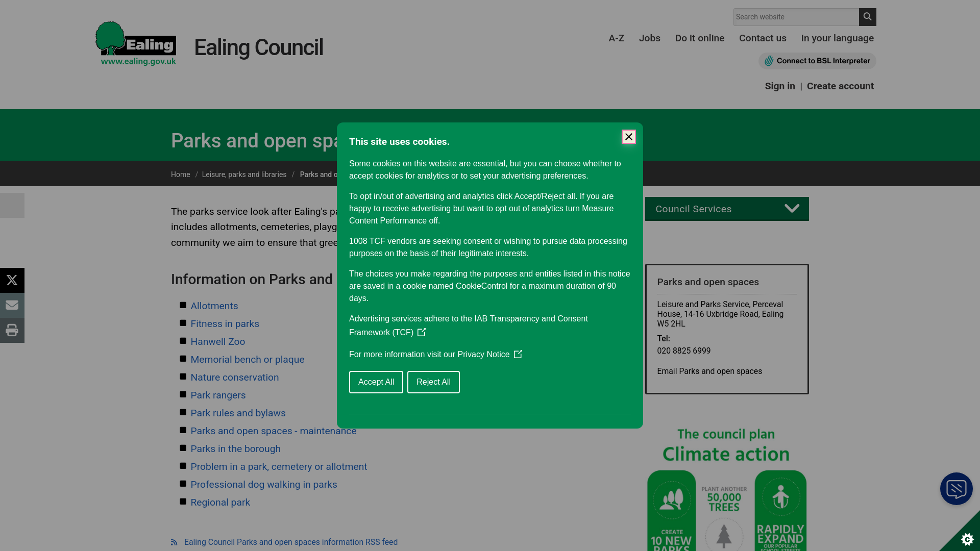Click telephone number 020 8825 6999
The height and width of the screenshot is (551, 980).
click(x=683, y=351)
